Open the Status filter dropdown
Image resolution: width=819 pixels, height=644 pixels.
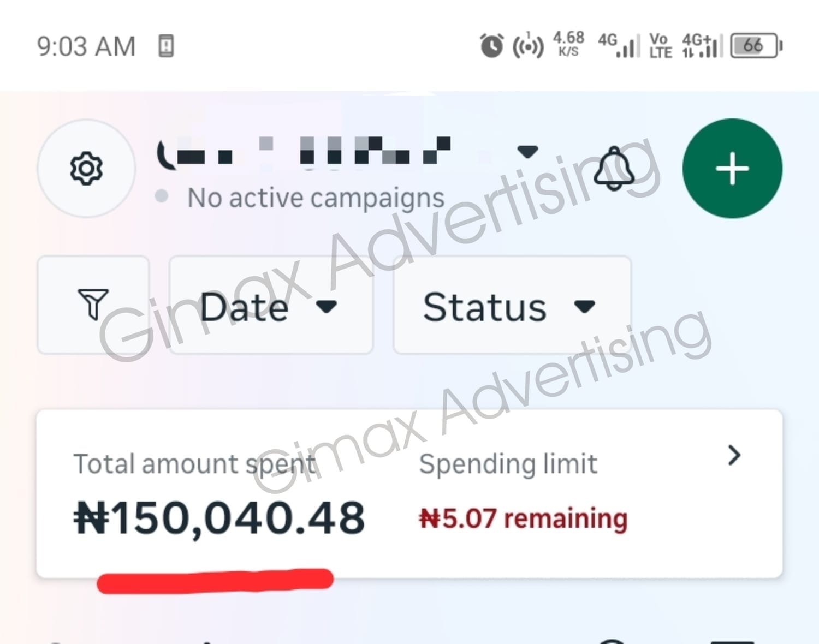coord(511,306)
